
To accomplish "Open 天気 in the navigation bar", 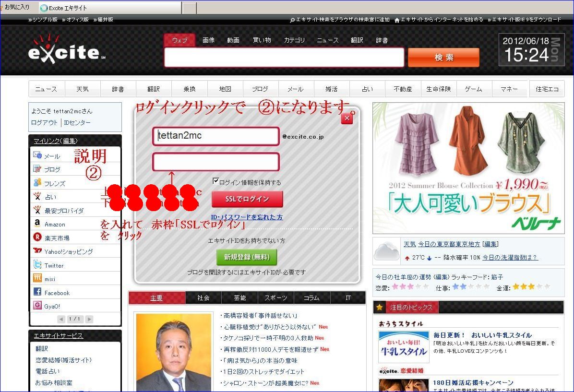I will tap(83, 89).
